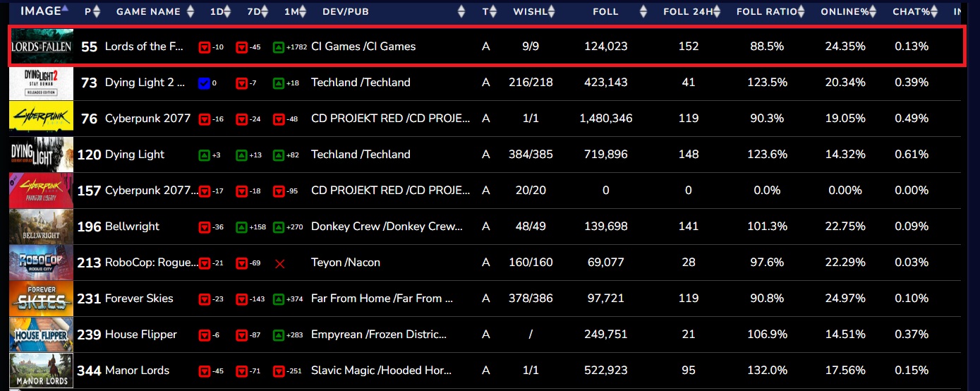Screen dimensions: 980x391
Task: Click the Forever Skies game thumbnail
Action: [x=41, y=299]
